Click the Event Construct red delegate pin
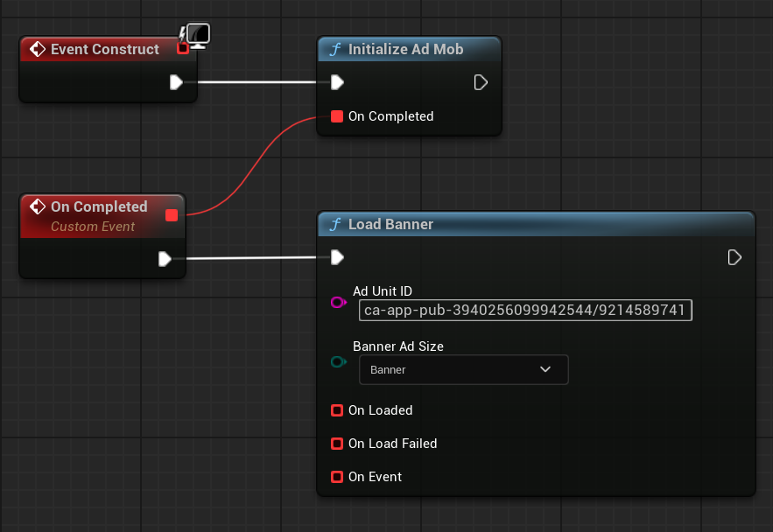The image size is (773, 532). click(x=183, y=48)
